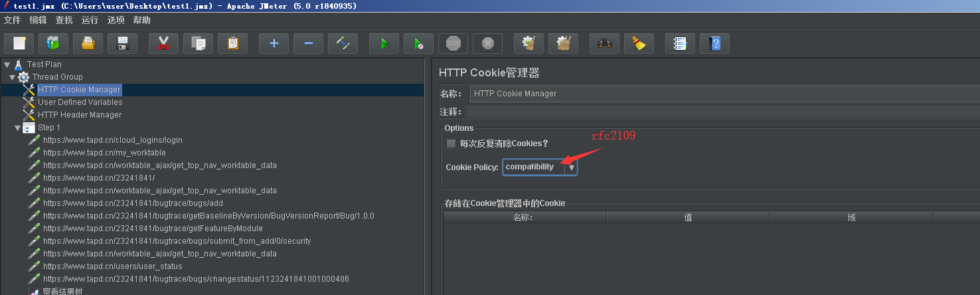
Task: Click the Stop test icon
Action: [x=453, y=44]
